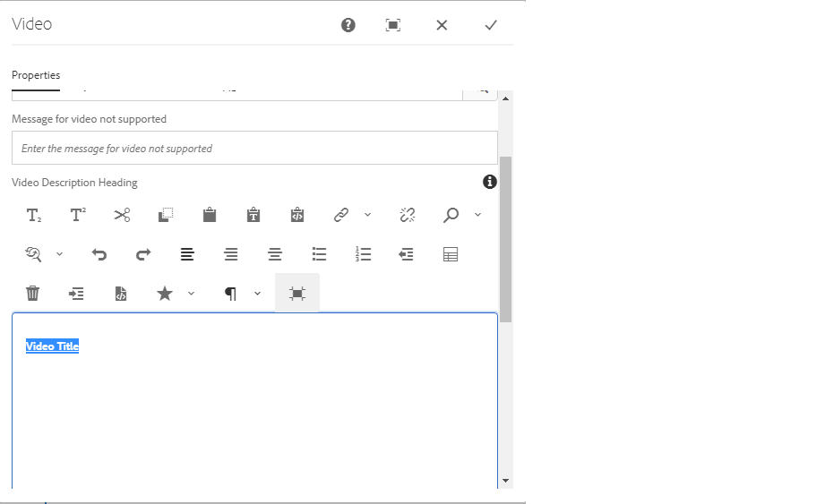Confirm dialog with Done checkmark

point(491,25)
